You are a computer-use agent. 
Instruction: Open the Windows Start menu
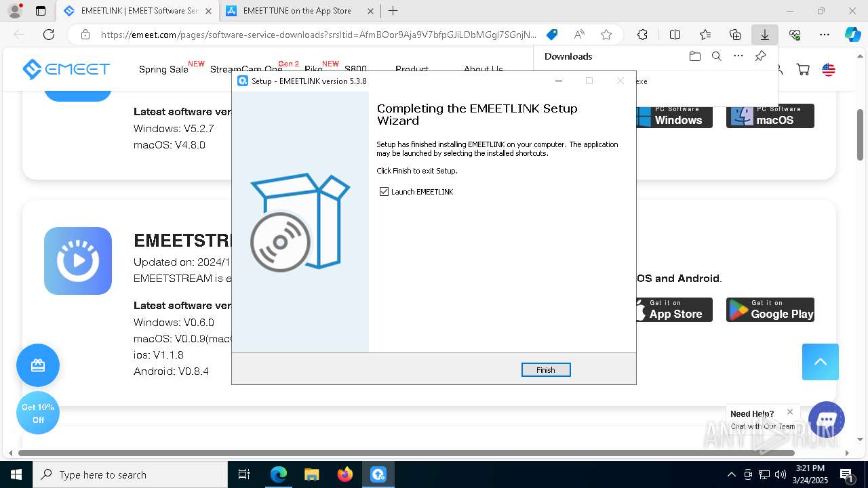(x=16, y=474)
